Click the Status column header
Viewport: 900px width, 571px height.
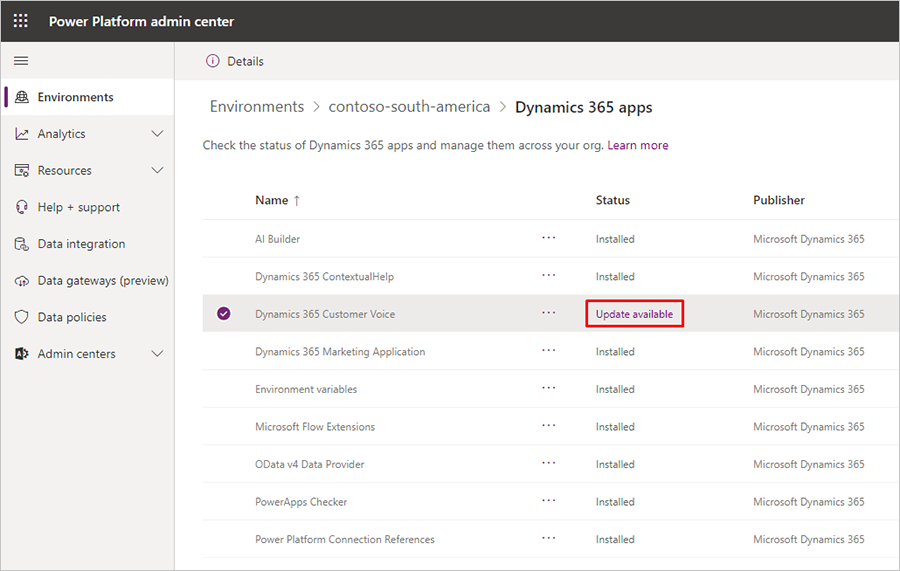coord(612,200)
